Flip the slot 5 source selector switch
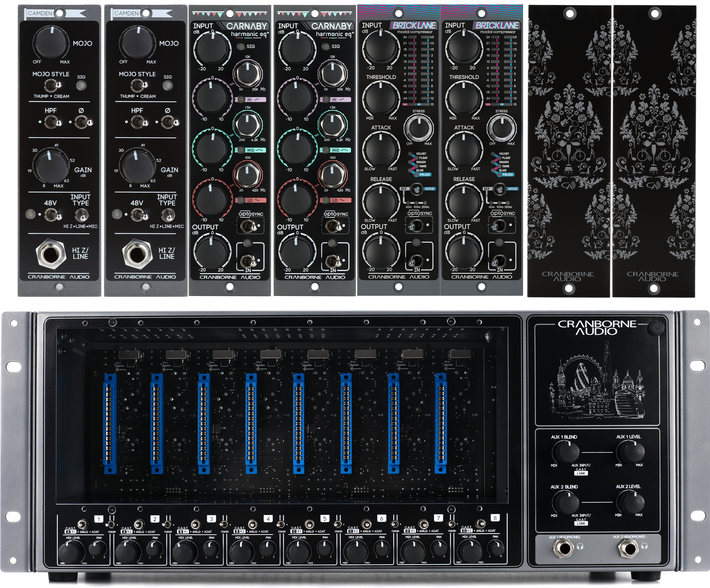 point(309,524)
